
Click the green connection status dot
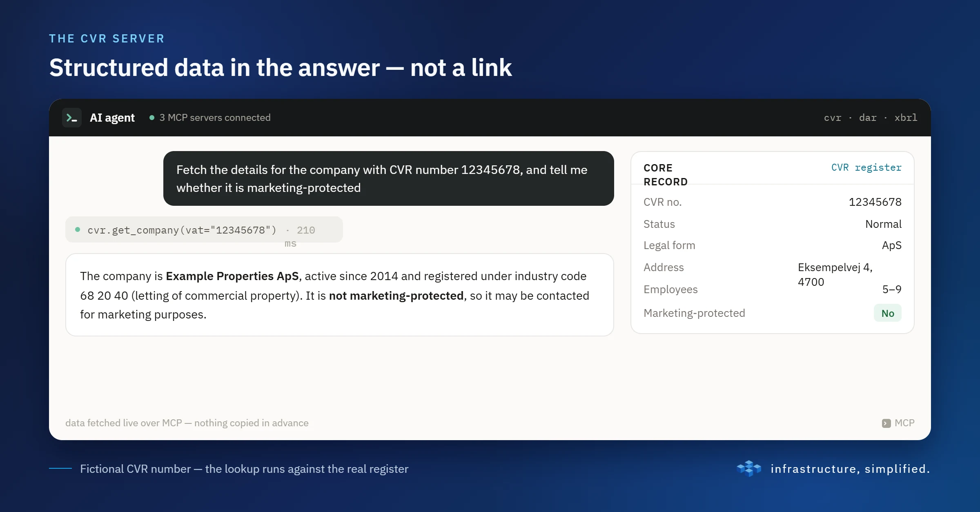point(152,118)
